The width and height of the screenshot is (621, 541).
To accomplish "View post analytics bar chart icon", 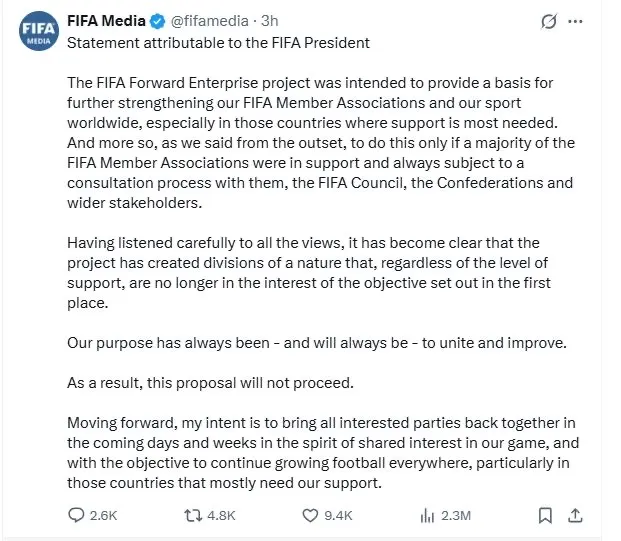I will (427, 516).
